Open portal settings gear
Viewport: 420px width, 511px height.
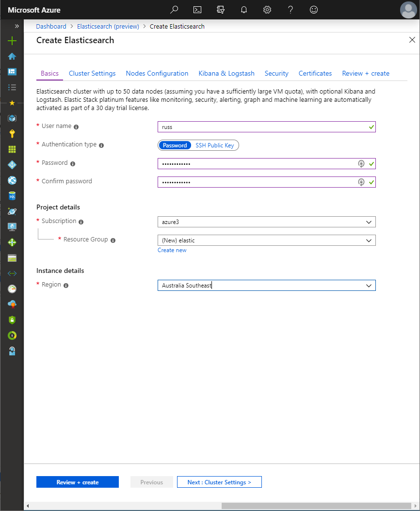click(x=267, y=10)
